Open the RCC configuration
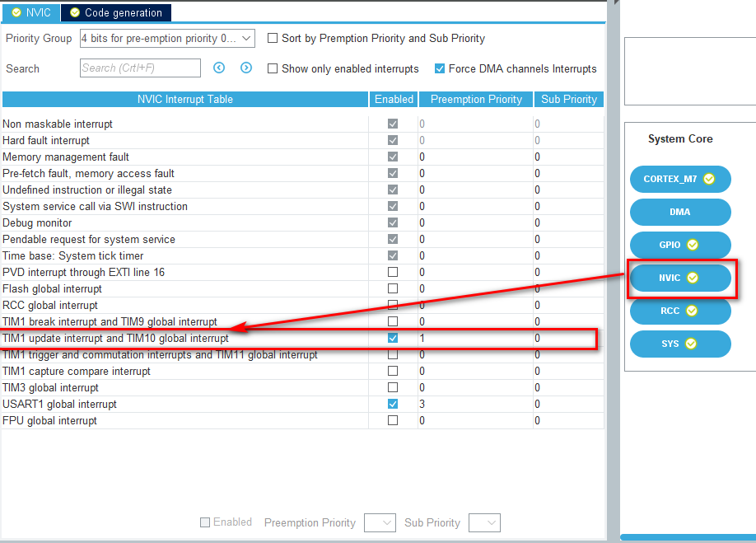Viewport: 756px width, 543px height. [680, 311]
